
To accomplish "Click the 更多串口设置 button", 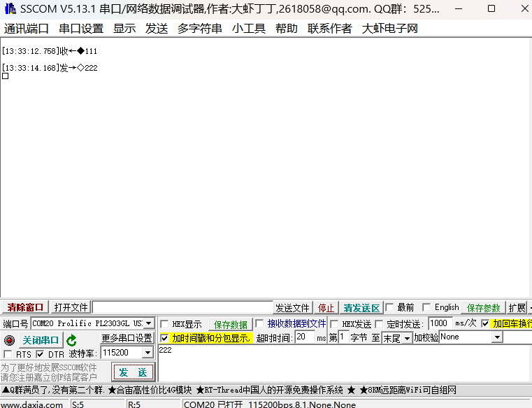I will coord(127,338).
